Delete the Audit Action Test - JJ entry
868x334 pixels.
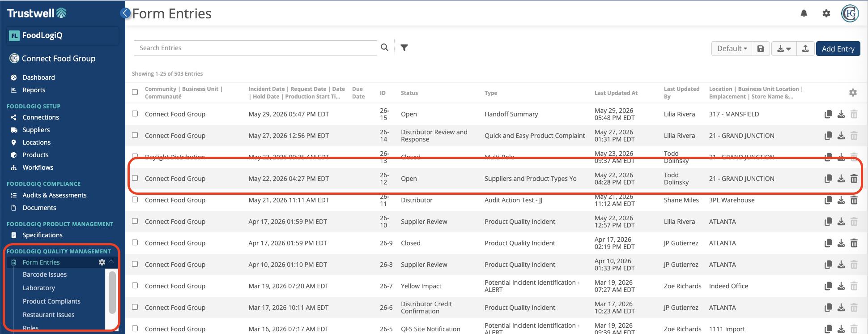click(854, 200)
